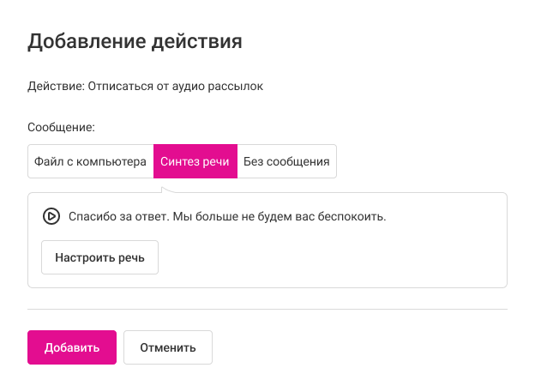Open speech settings via Настроить речь
The height and width of the screenshot is (392, 535).
click(x=99, y=256)
